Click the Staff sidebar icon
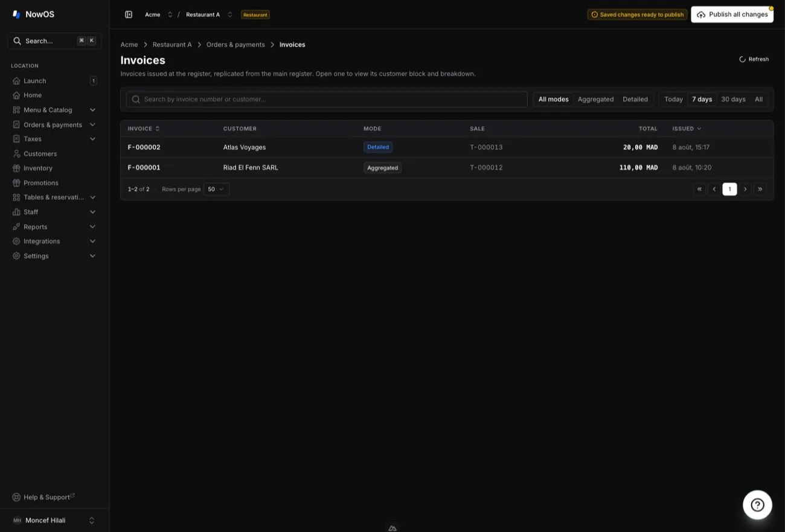This screenshot has width=785, height=532. click(x=16, y=212)
